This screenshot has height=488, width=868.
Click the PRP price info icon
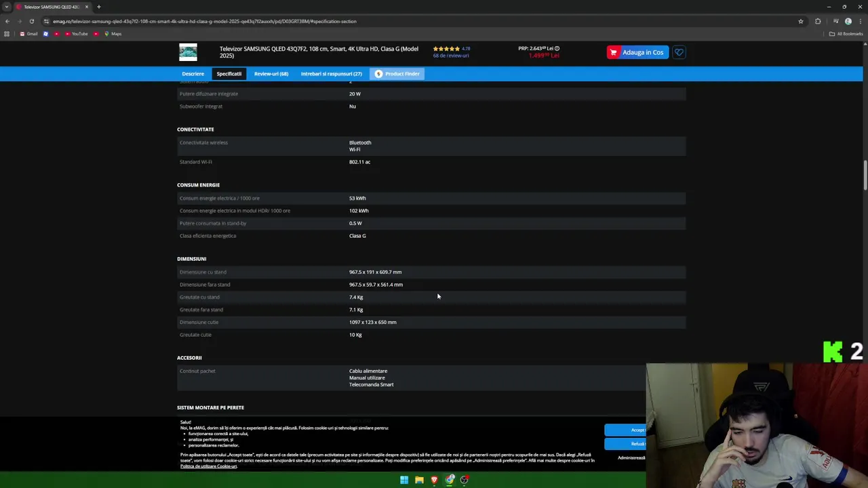(x=557, y=49)
